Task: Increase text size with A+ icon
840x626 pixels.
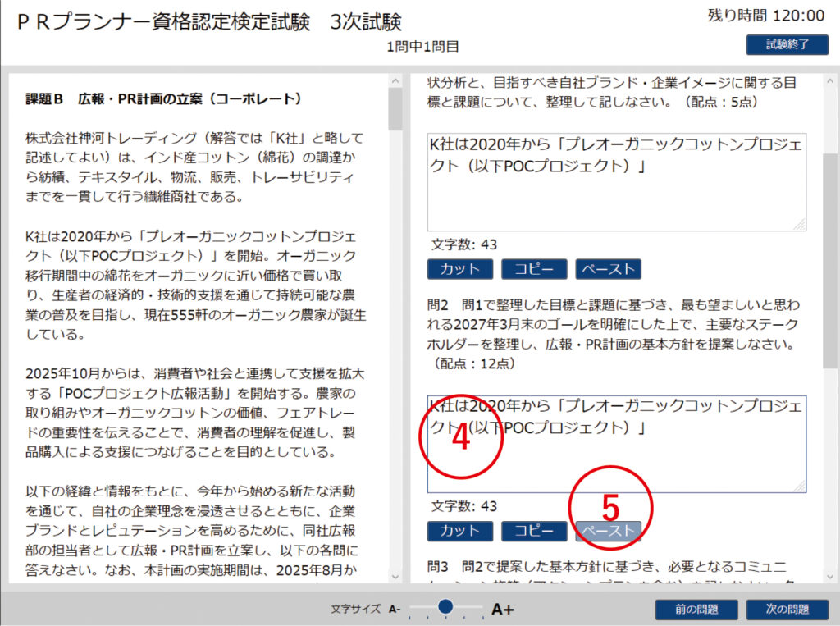Action: [x=503, y=609]
